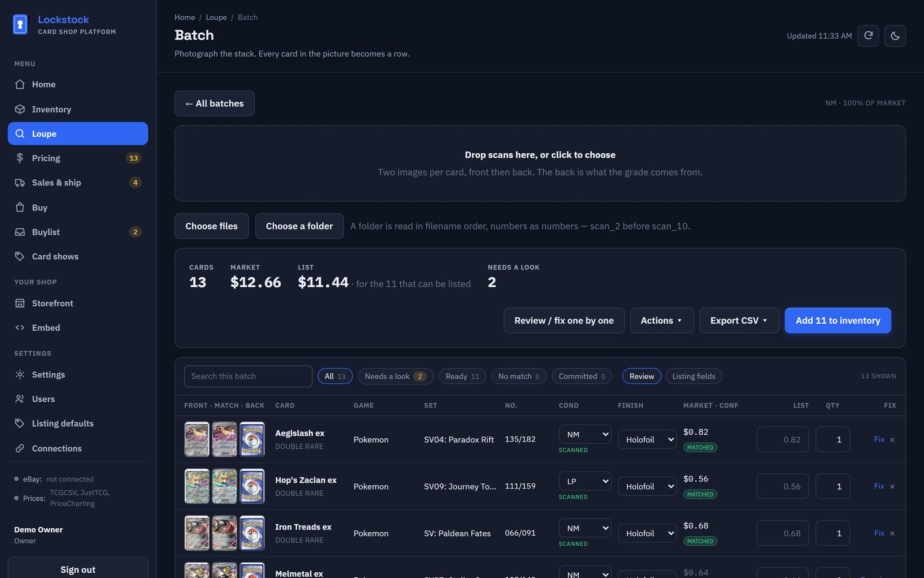This screenshot has height=578, width=924.
Task: Filter by the All 13 tab
Action: (335, 376)
